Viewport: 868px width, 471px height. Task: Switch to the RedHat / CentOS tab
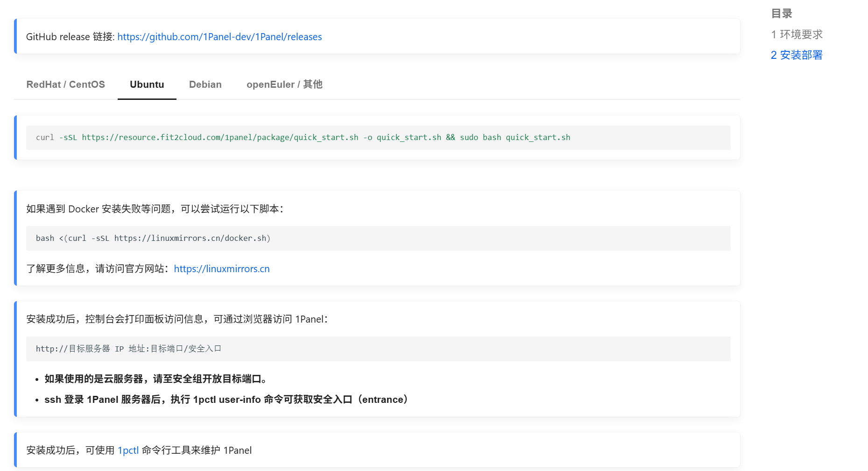coord(65,84)
